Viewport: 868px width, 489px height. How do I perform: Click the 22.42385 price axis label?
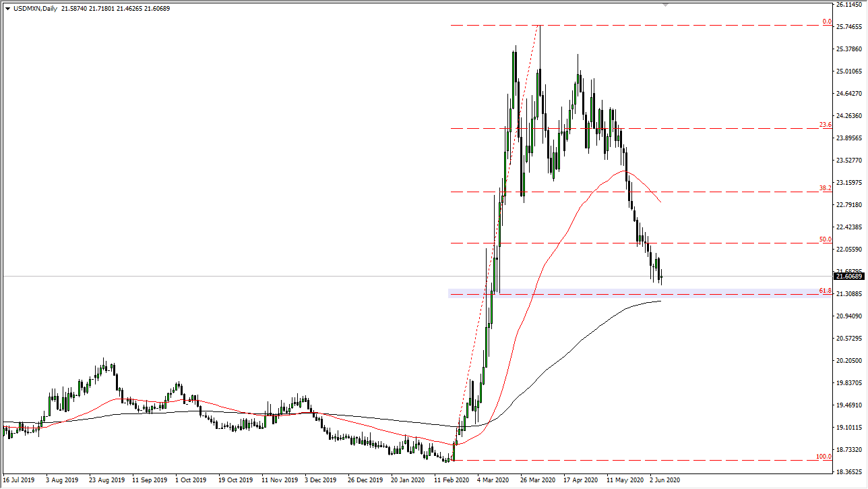848,227
